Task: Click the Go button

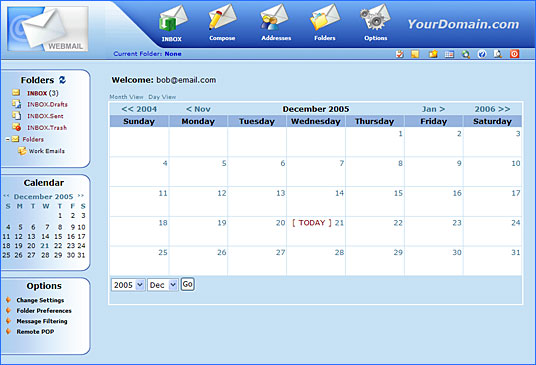Action: 188,284
